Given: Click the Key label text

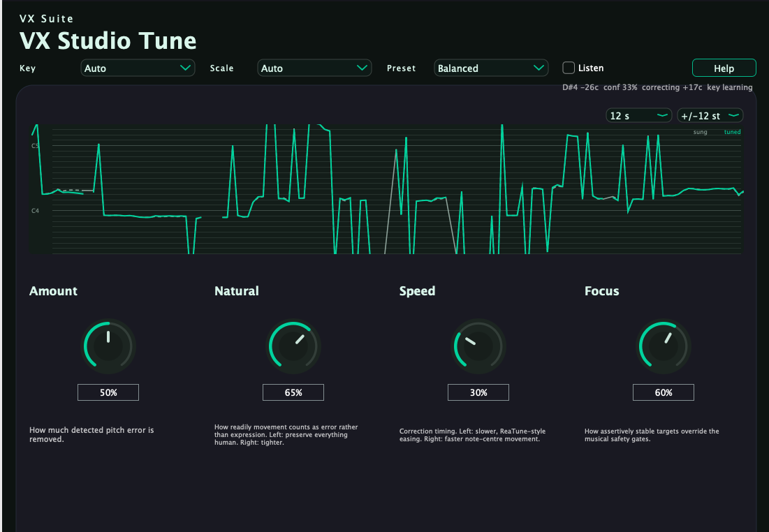Looking at the screenshot, I should [27, 68].
